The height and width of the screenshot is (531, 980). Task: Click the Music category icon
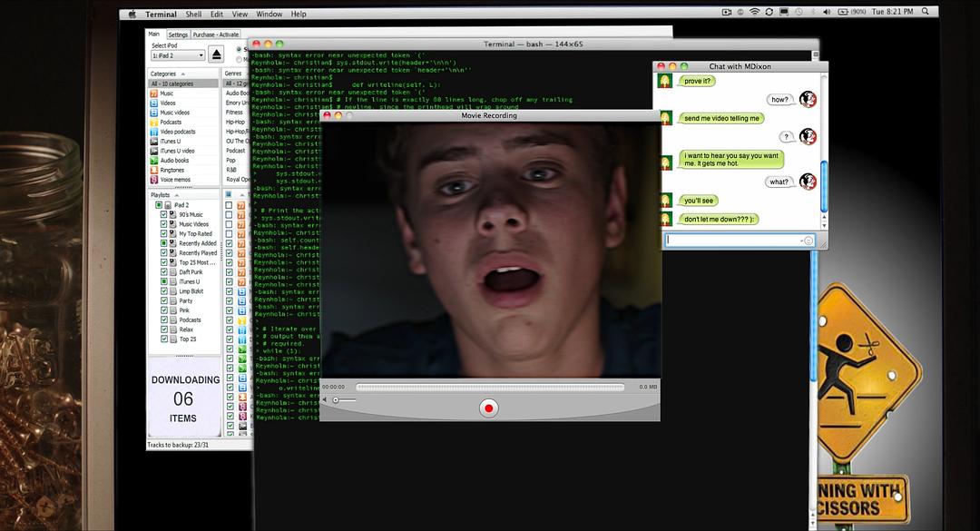pos(153,93)
